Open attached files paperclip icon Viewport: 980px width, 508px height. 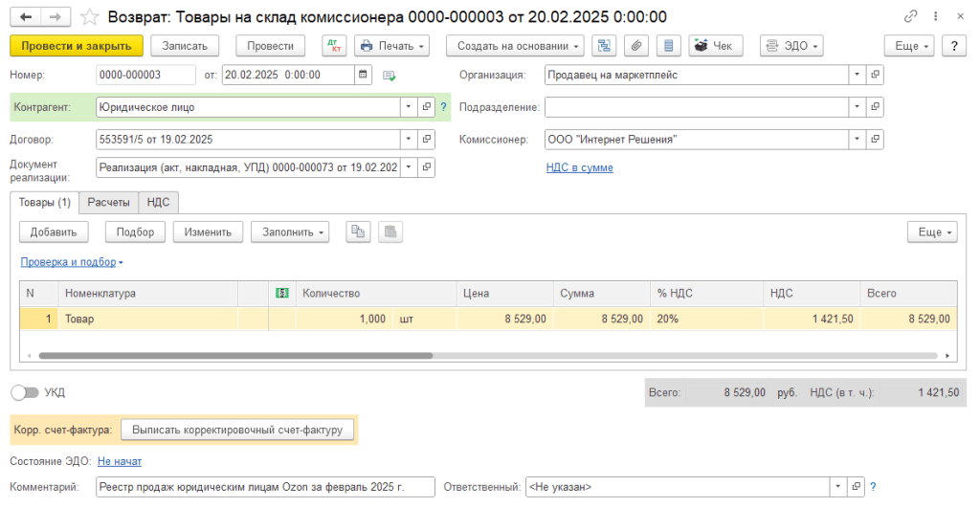[636, 46]
